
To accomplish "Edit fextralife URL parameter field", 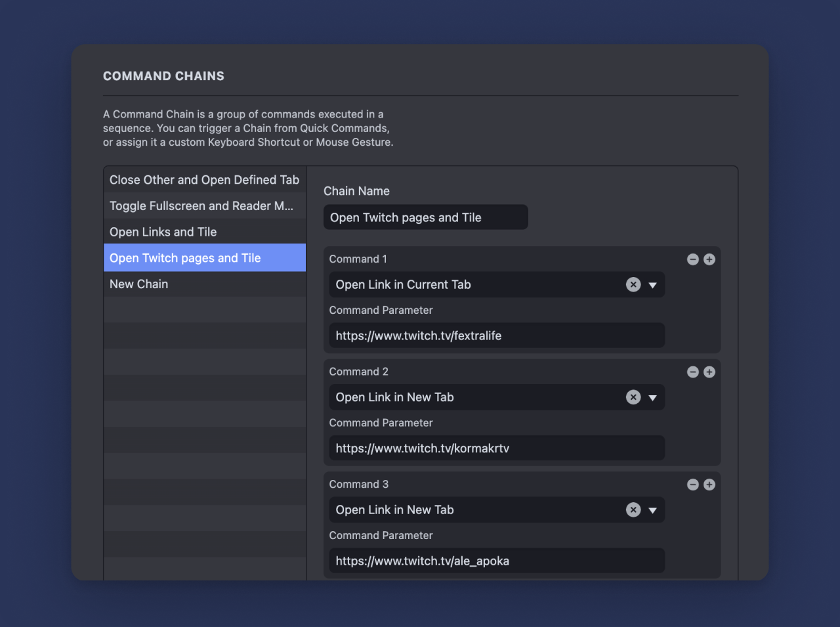I will [x=497, y=335].
